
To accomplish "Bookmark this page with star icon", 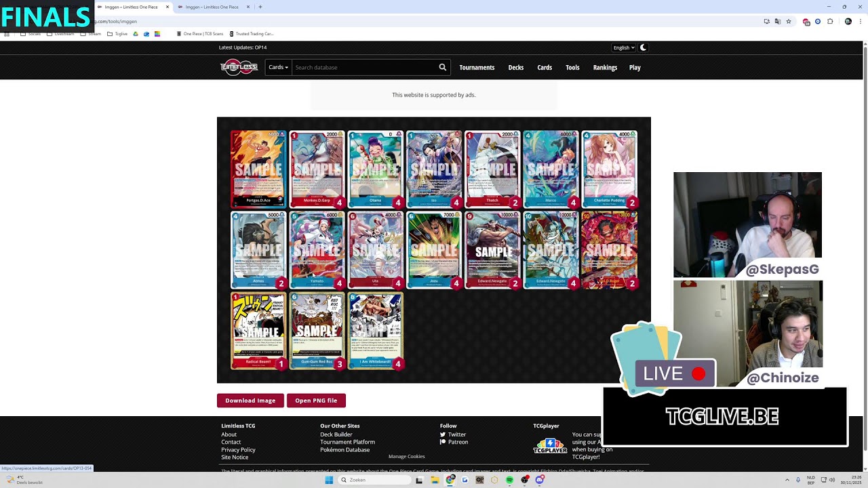I will [789, 21].
